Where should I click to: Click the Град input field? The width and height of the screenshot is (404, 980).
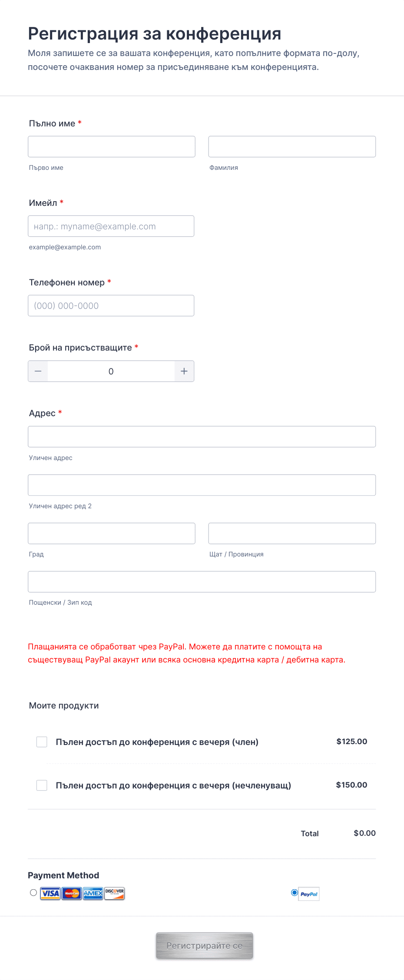pos(112,533)
